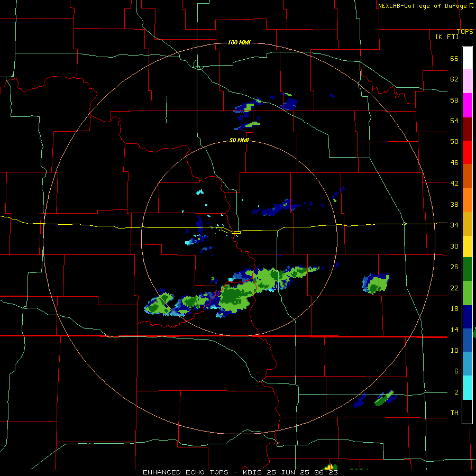
Task: Click the '22' legend value
Action: coord(454,288)
